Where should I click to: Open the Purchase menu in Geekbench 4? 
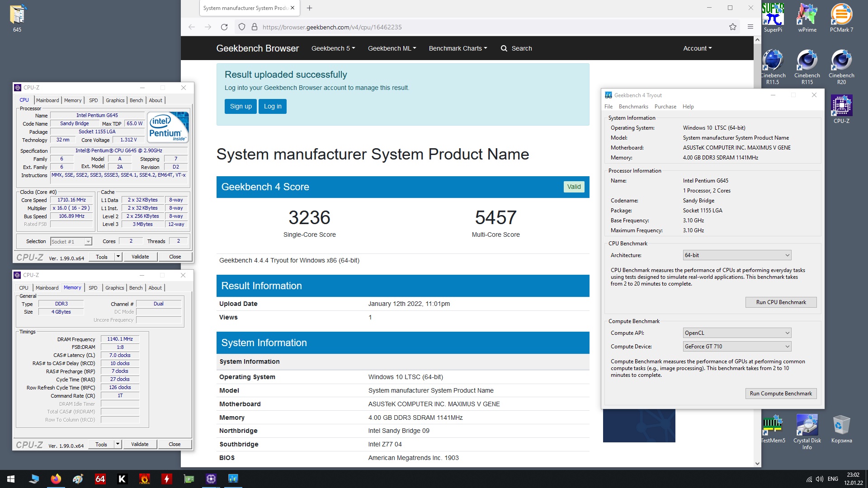point(665,107)
